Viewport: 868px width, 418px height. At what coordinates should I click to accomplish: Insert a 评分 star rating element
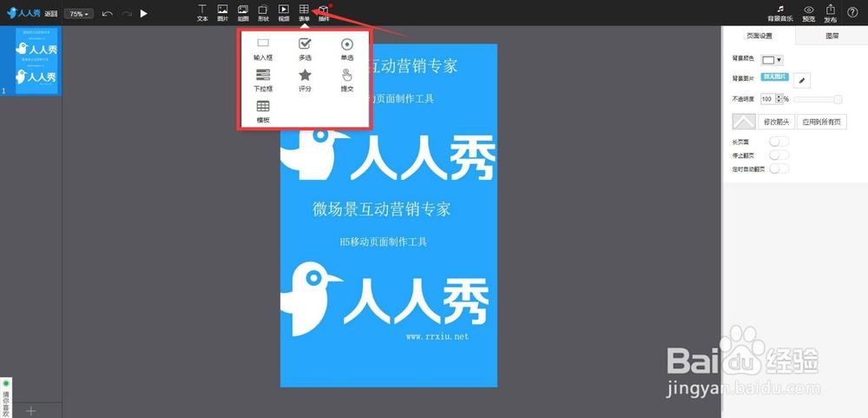[305, 80]
